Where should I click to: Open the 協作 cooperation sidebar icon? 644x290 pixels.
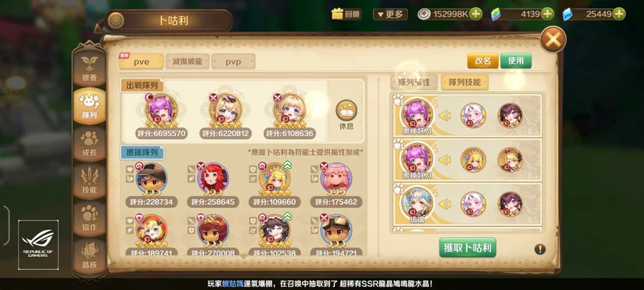tap(89, 218)
